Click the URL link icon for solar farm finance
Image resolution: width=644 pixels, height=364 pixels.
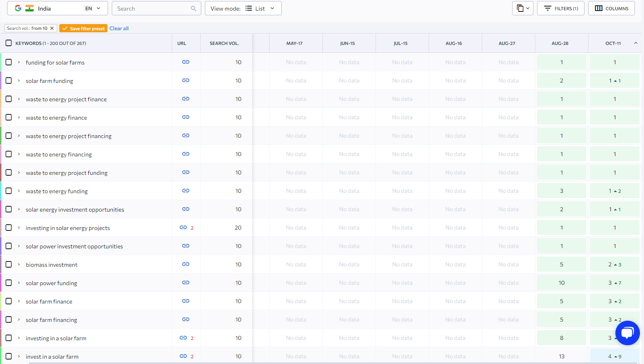(186, 301)
